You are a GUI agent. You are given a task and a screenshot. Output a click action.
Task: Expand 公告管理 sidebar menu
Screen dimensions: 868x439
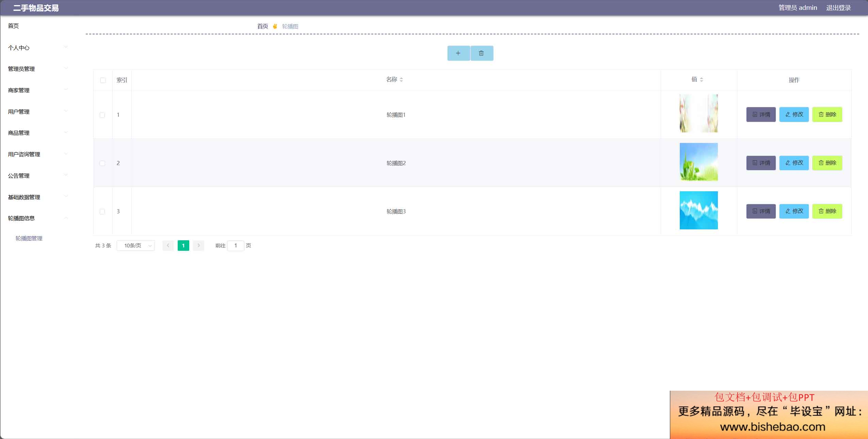[x=37, y=176]
